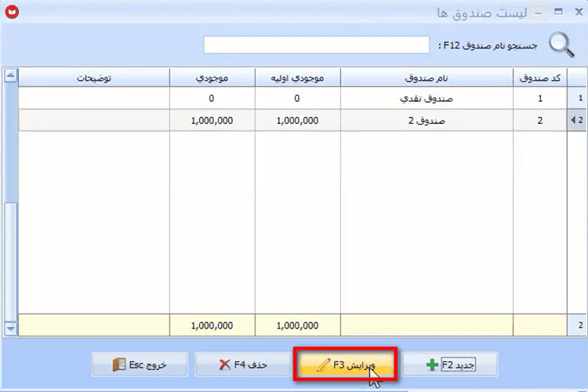Select the صندوق نقدي row name cell
The image size is (588, 392).
point(426,98)
